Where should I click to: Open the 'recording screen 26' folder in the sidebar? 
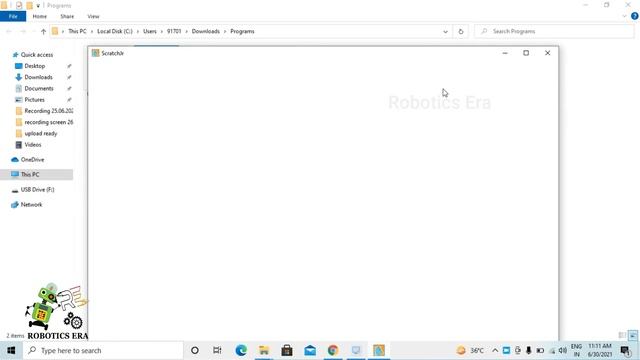(x=44, y=122)
